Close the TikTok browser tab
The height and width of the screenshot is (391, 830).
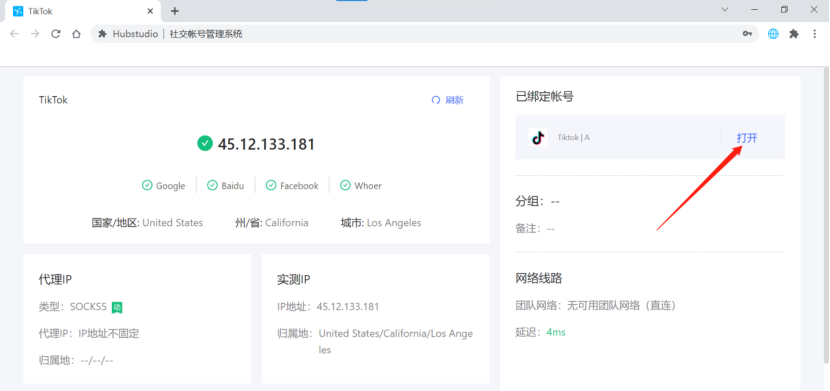[x=150, y=11]
